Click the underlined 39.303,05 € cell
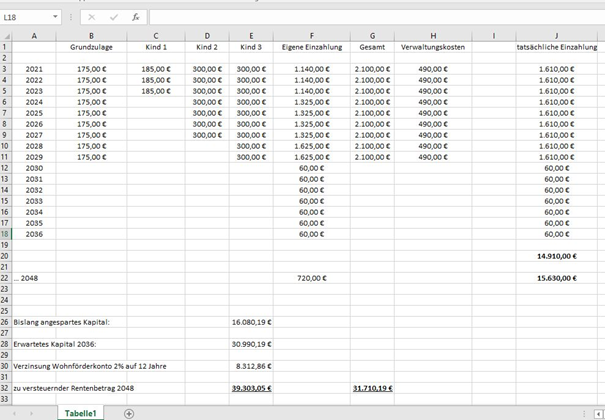Image resolution: width=605 pixels, height=420 pixels. pyautogui.click(x=250, y=387)
